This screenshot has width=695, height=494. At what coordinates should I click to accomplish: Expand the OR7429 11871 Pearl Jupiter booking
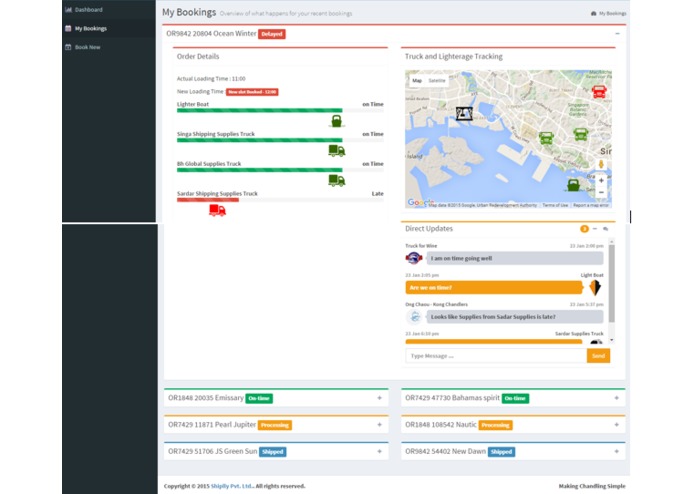tap(379, 424)
